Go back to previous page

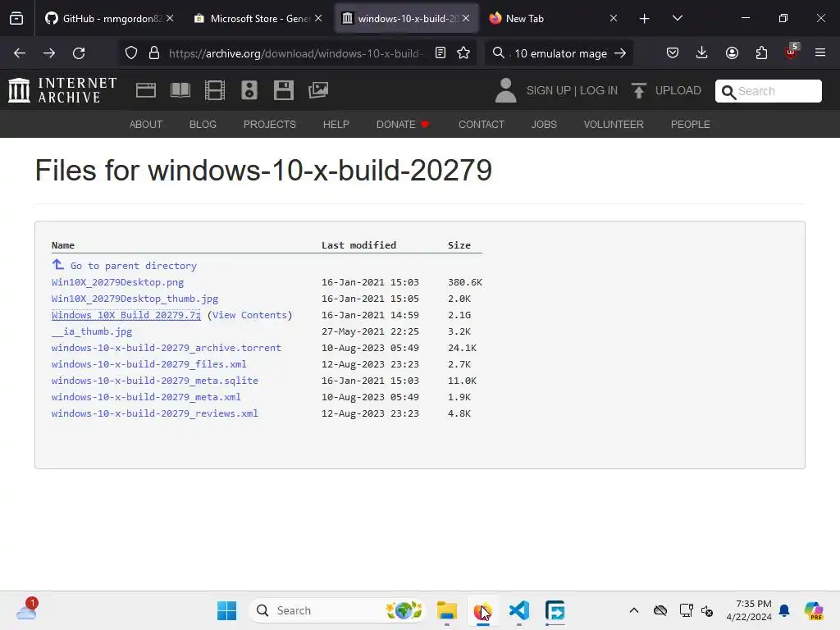(x=20, y=53)
